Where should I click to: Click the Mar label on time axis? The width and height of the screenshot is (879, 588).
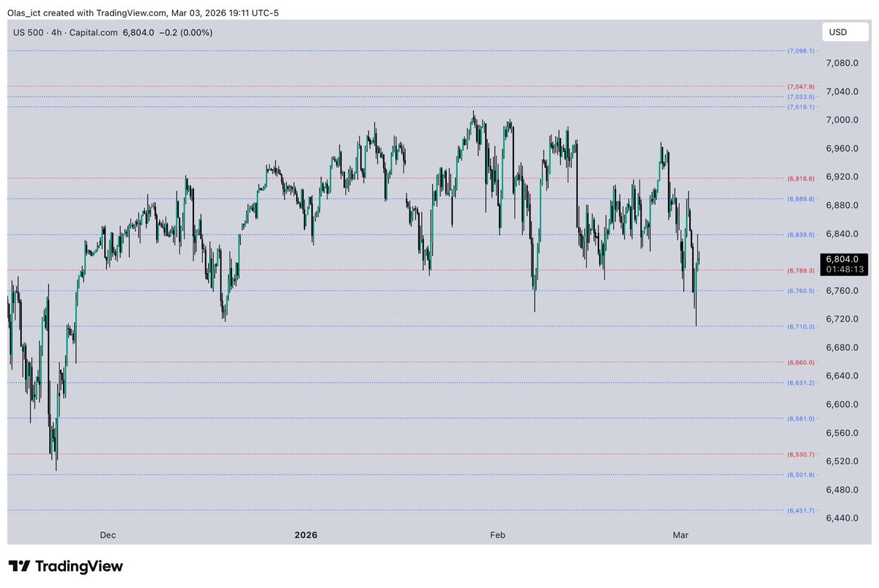tap(680, 535)
